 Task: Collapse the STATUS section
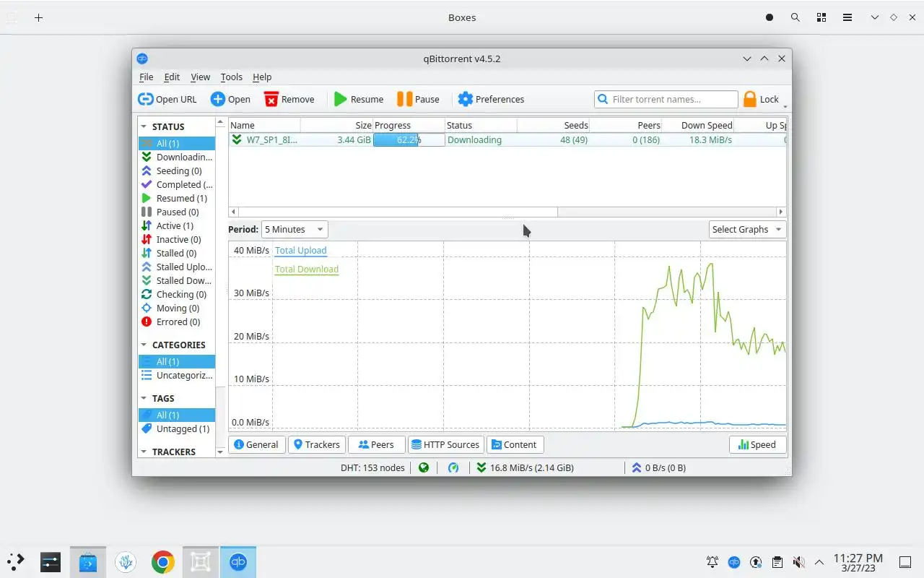click(x=144, y=126)
